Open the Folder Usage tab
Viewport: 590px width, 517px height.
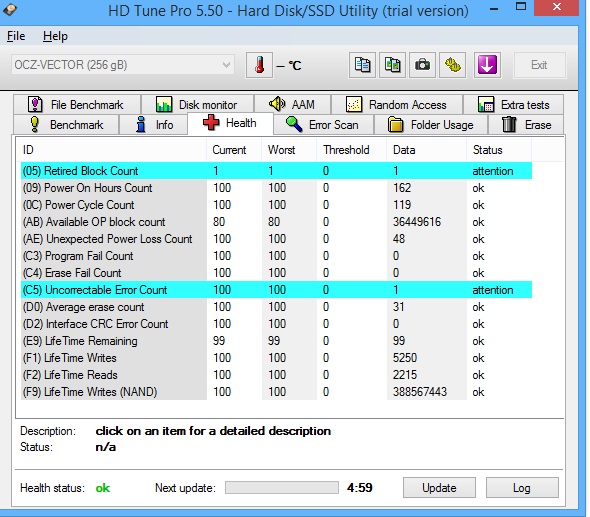[x=431, y=125]
